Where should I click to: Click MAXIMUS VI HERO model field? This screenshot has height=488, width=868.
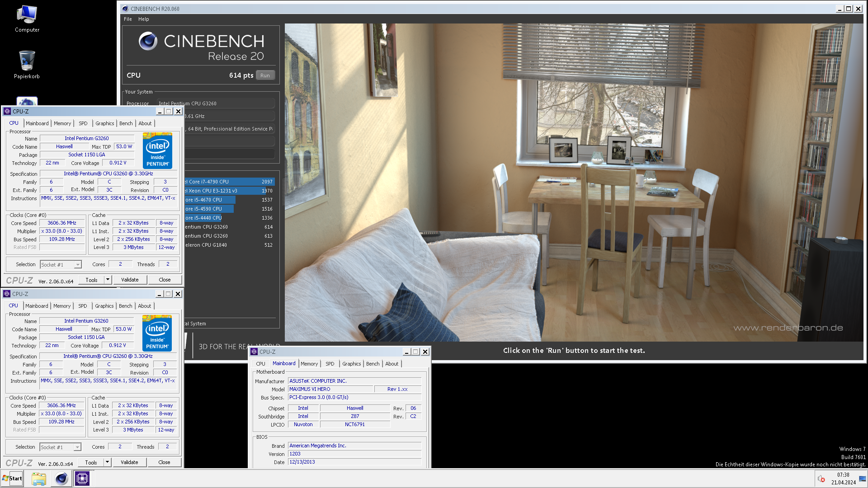tap(330, 389)
